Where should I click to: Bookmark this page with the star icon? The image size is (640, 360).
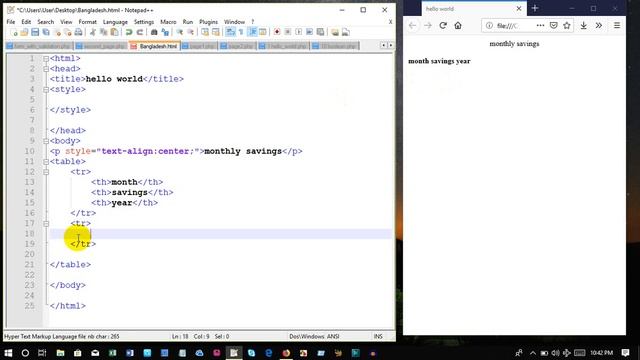click(x=567, y=25)
